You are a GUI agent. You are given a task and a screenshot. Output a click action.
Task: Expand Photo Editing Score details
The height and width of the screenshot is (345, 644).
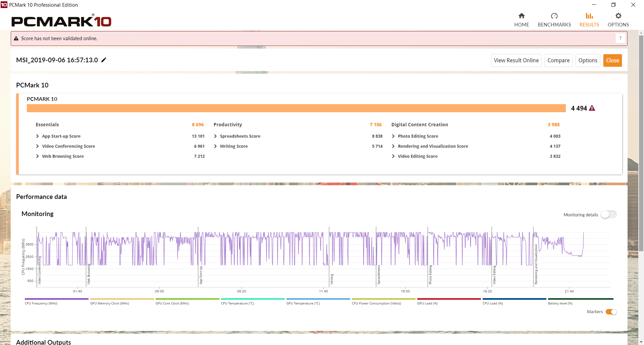(393, 136)
